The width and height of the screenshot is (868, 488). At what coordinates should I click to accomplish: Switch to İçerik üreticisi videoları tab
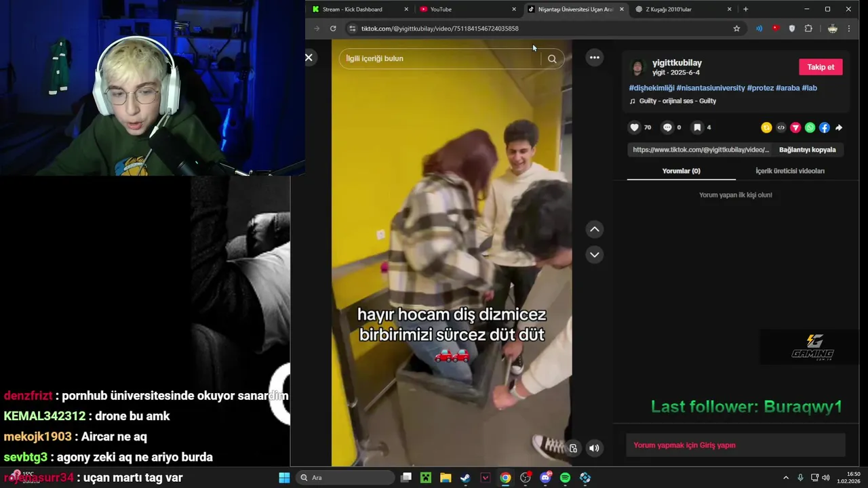790,171
